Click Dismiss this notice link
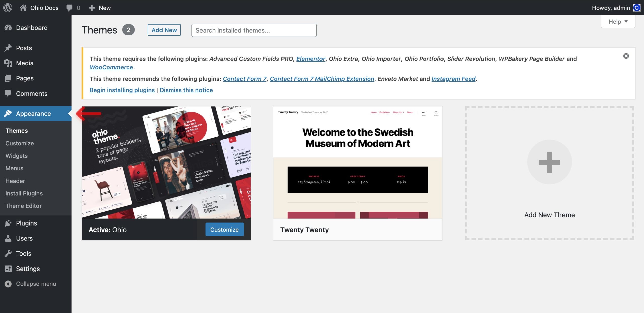This screenshot has height=313, width=644. pyautogui.click(x=186, y=90)
